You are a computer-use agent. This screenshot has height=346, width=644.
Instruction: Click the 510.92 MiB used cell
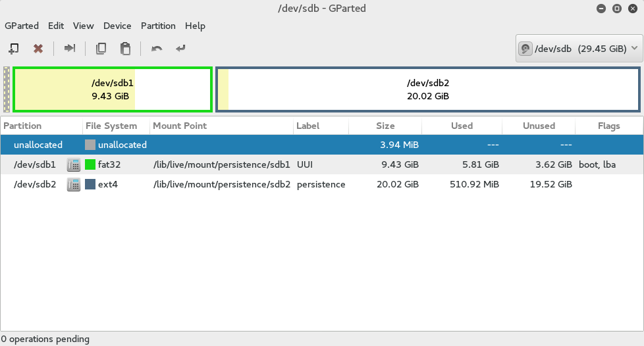[x=474, y=184]
